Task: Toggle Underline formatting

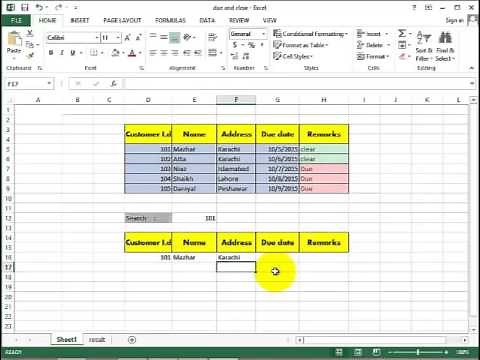Action: tap(72, 53)
